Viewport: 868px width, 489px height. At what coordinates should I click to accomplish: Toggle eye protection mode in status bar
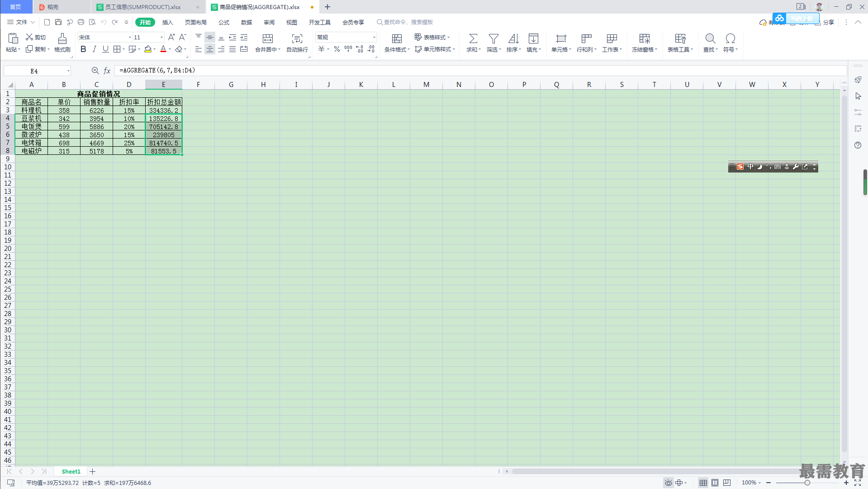click(x=668, y=483)
